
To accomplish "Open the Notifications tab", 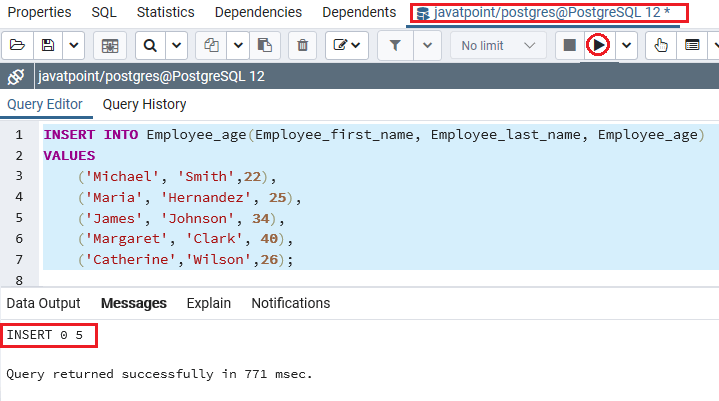I will [x=291, y=303].
